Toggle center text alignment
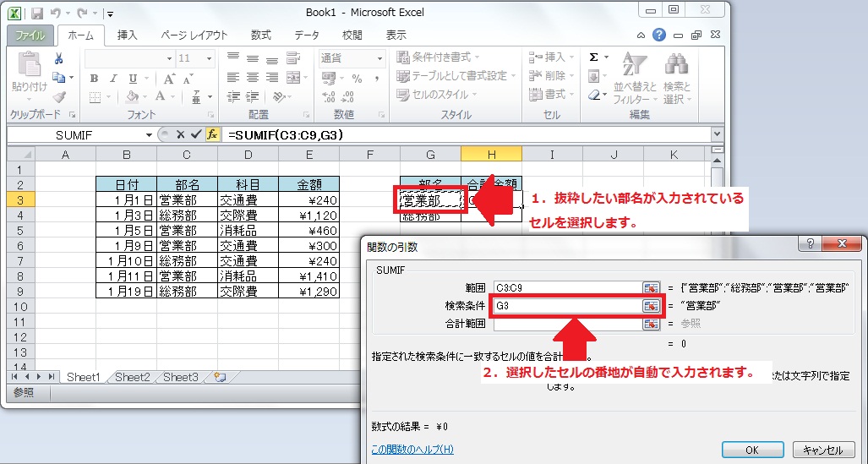 [x=253, y=78]
